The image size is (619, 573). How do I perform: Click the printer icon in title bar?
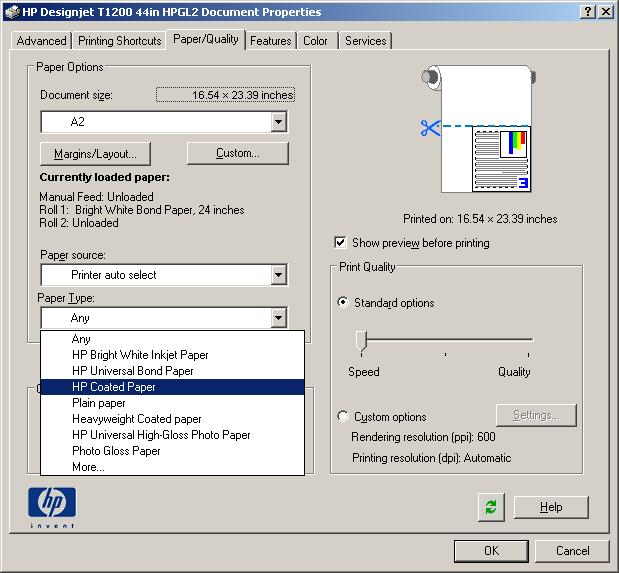pos(12,12)
